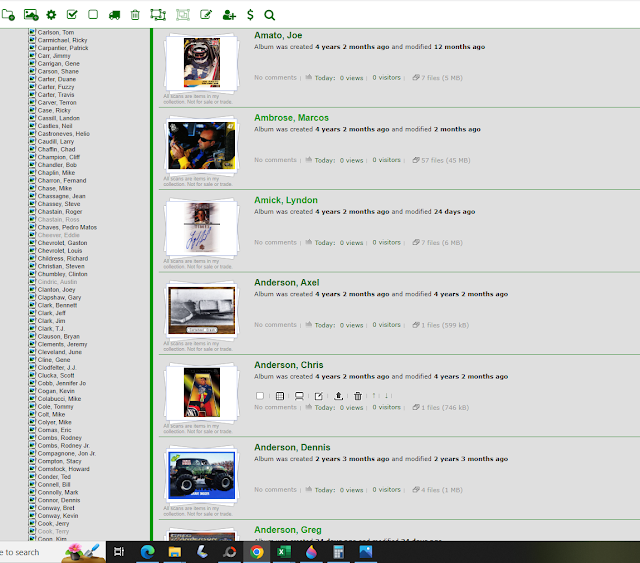
Task: Click move up arrow on Anderson, Chris
Action: click(x=373, y=396)
